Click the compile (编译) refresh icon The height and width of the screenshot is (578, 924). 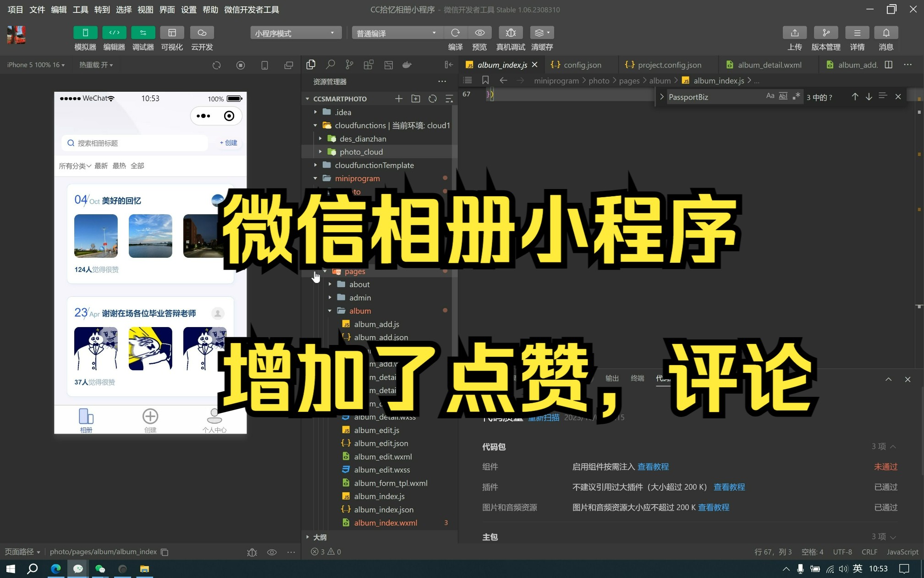(455, 33)
